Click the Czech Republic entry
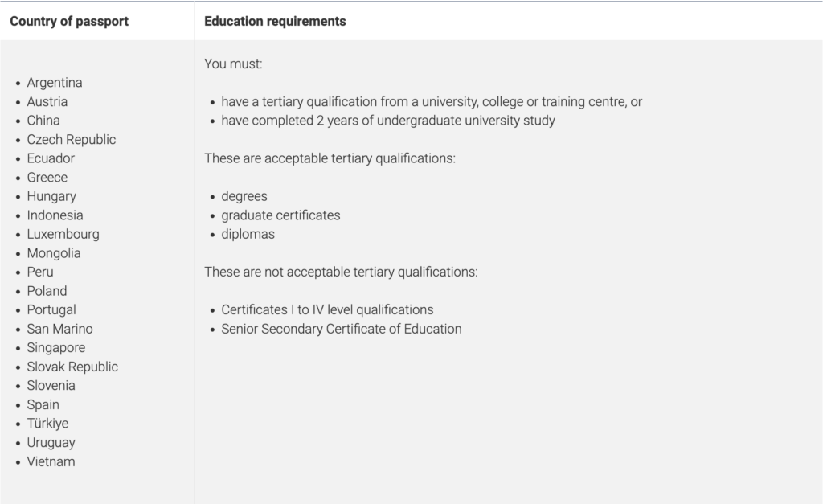The height and width of the screenshot is (504, 823). coord(72,139)
